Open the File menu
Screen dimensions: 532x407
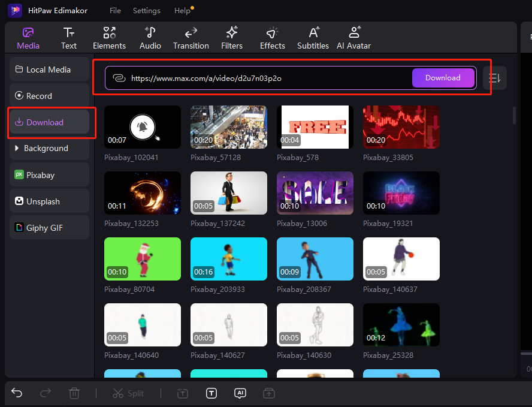pos(115,11)
